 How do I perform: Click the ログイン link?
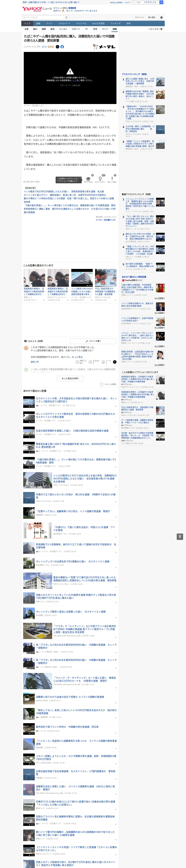coord(57,11)
